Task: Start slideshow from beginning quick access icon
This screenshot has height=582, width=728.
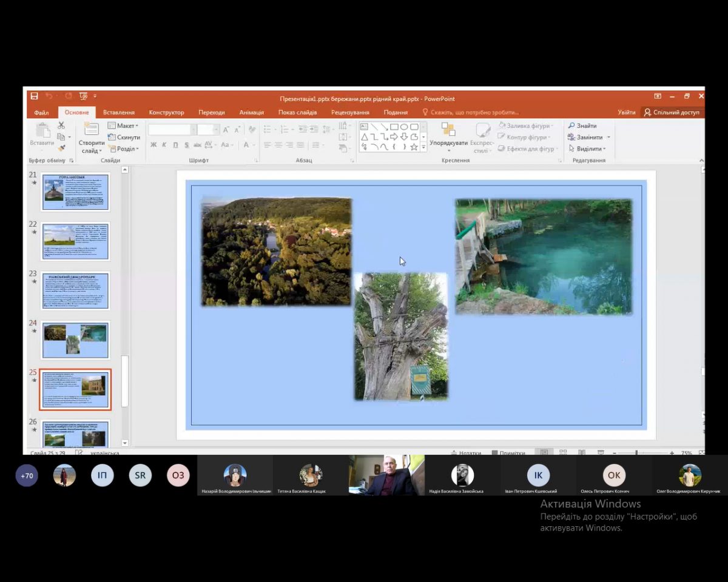Action: pyautogui.click(x=83, y=96)
